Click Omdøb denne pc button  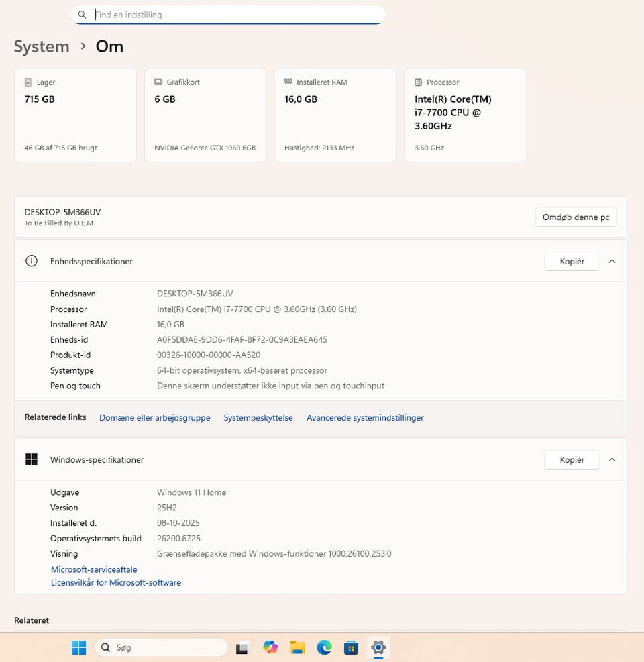576,217
